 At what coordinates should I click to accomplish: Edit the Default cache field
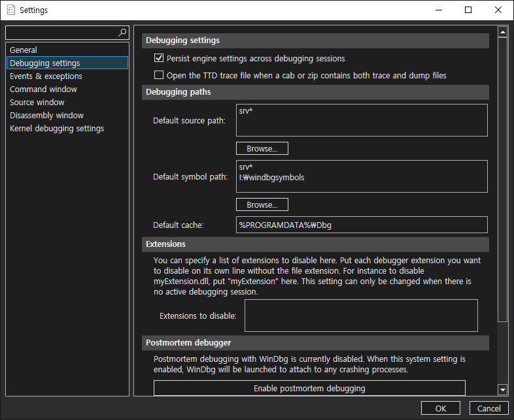[362, 225]
